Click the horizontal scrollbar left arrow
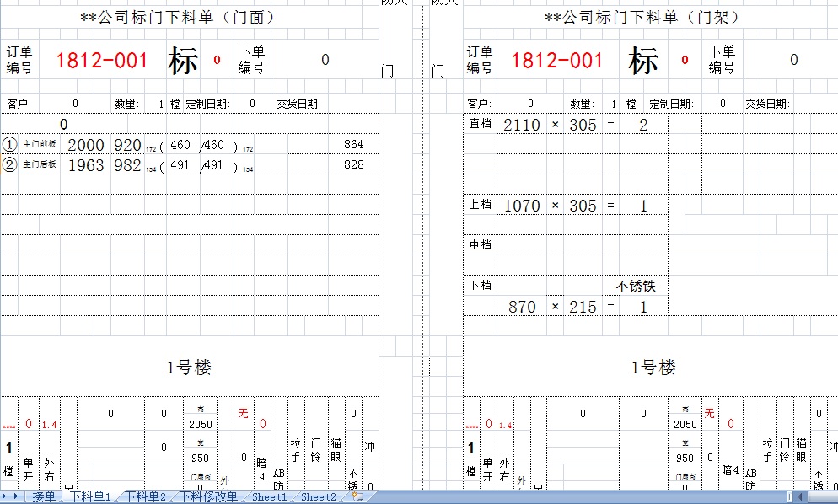 [x=798, y=497]
